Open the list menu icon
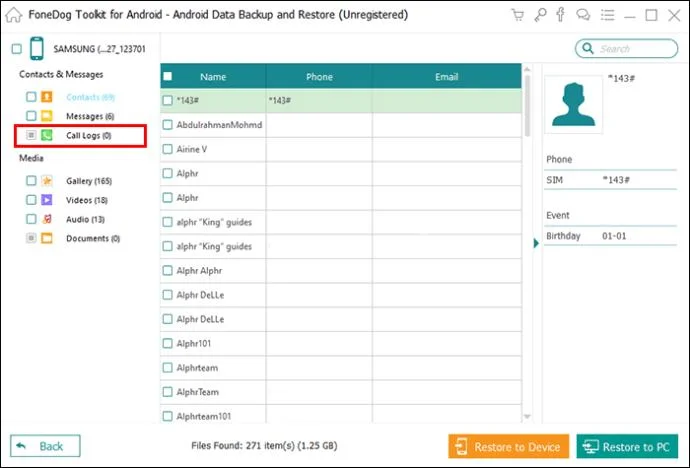 pos(608,15)
